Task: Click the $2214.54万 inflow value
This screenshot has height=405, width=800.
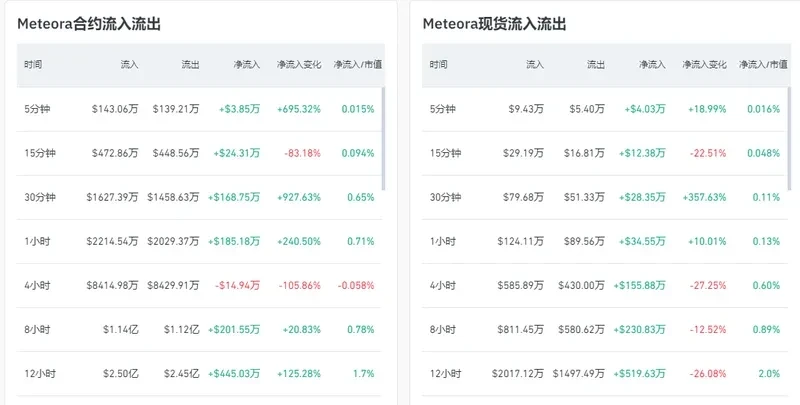Action: [x=112, y=241]
